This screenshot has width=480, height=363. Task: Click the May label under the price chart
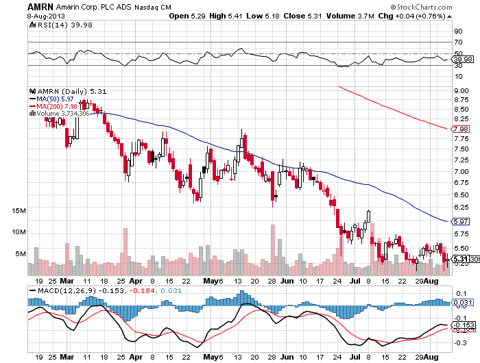pyautogui.click(x=210, y=281)
